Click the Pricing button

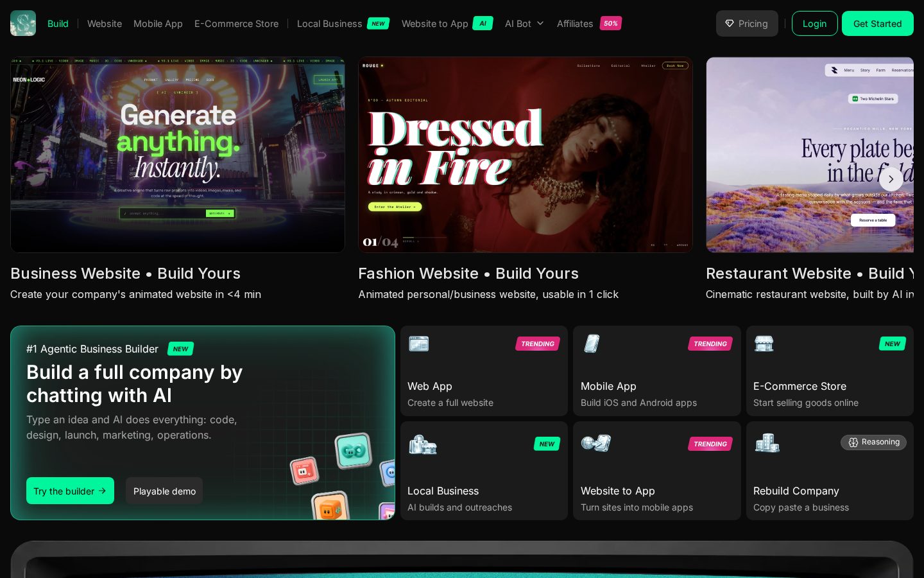click(747, 24)
